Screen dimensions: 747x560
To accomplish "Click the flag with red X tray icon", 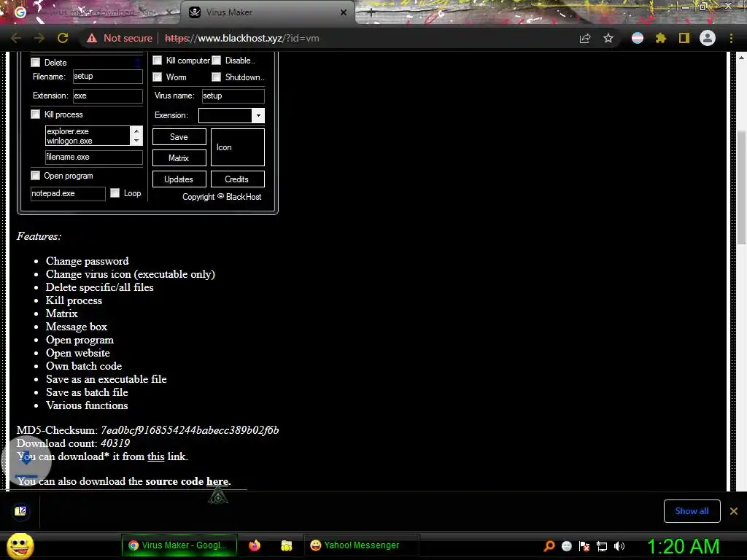I will click(584, 546).
